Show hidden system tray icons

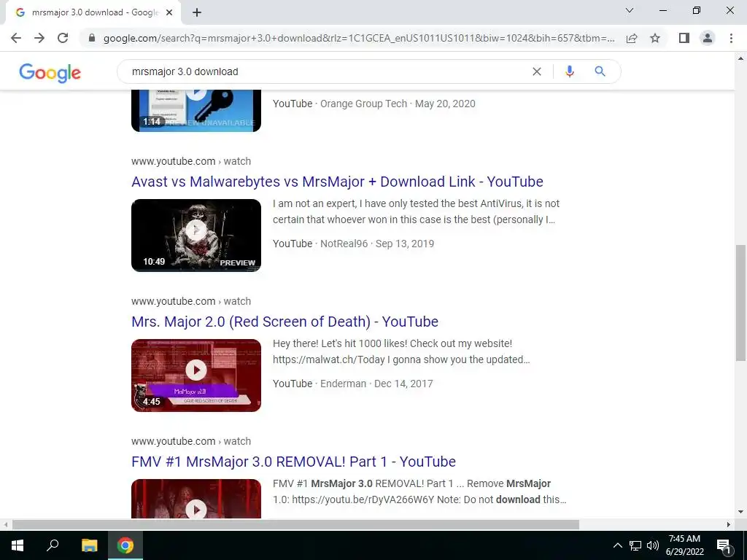coord(617,545)
